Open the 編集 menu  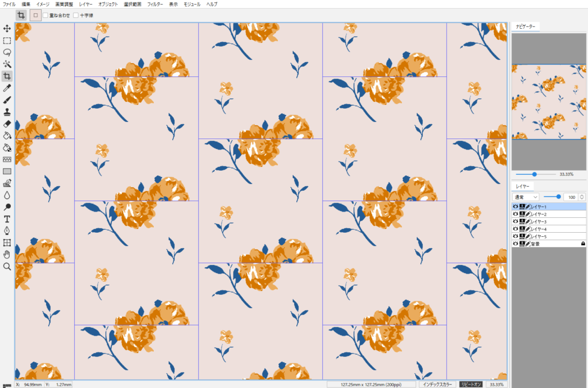26,4
